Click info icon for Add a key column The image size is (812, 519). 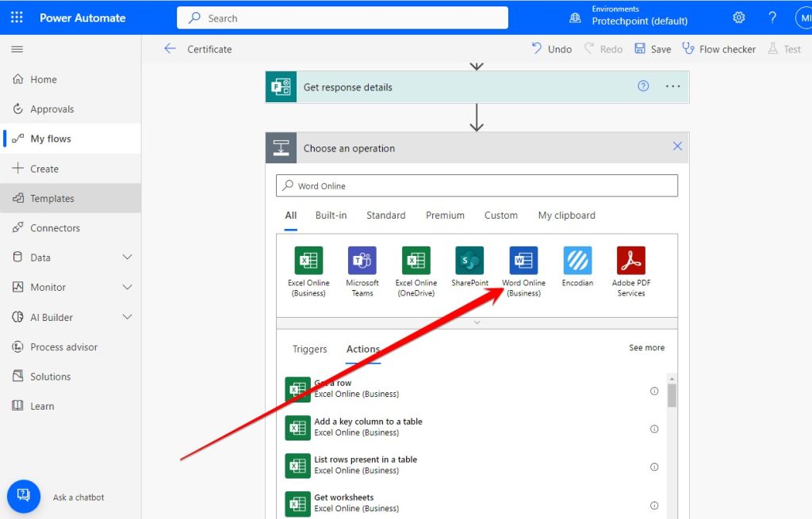(x=654, y=429)
